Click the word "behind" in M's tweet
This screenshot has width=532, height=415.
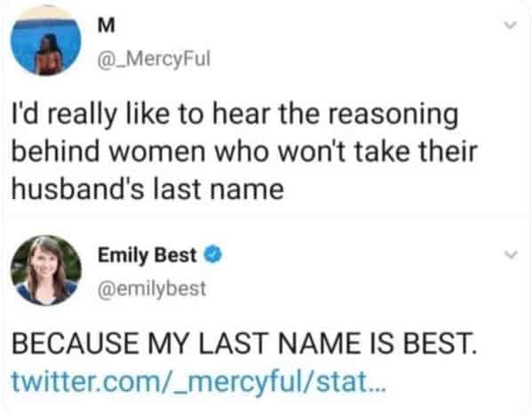click(x=55, y=151)
